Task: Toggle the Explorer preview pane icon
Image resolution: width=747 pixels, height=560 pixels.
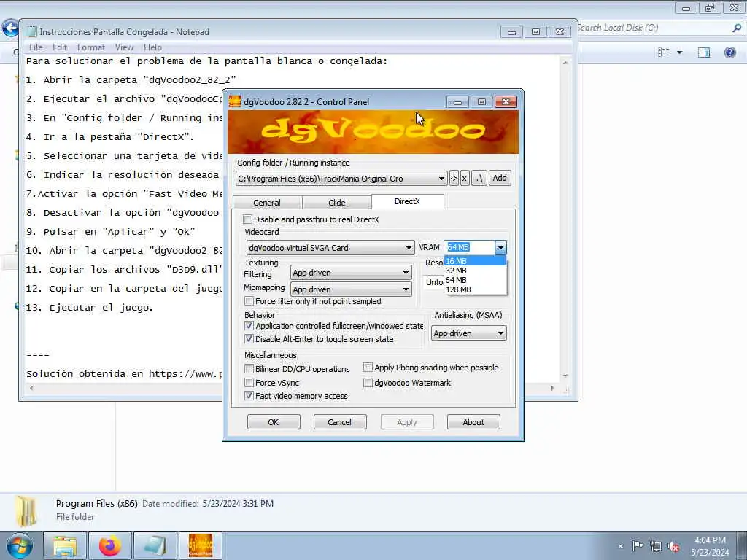Action: coord(704,52)
